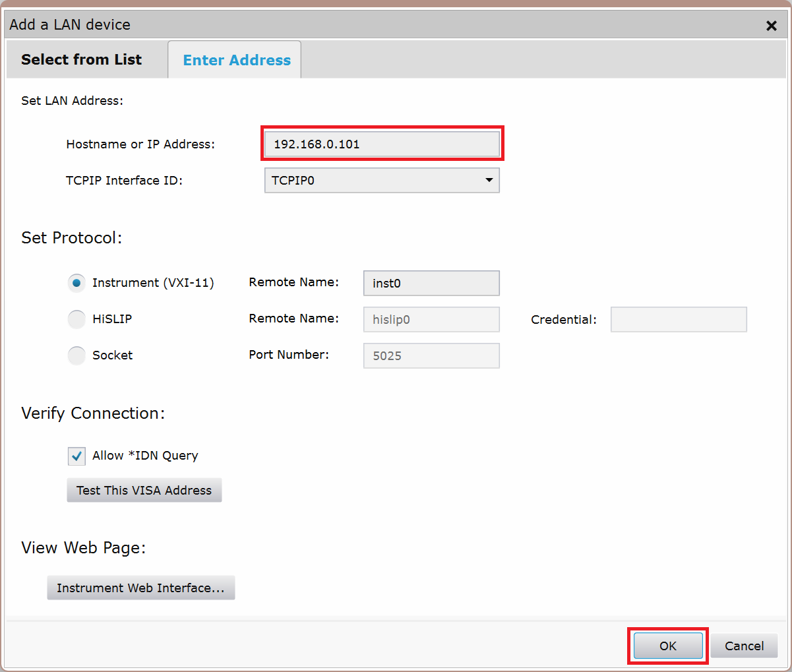
Task: Click the Hostname or IP Address field
Action: [382, 144]
